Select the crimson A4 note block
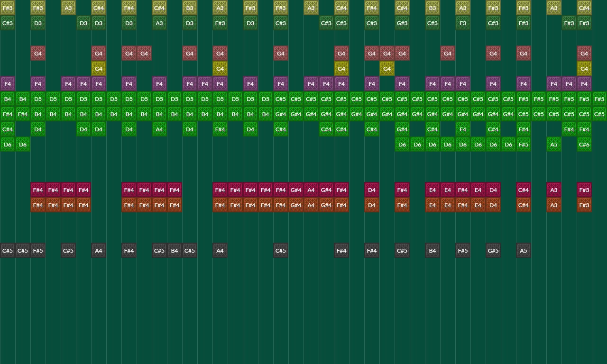This screenshot has height=364, width=607. pos(311,190)
